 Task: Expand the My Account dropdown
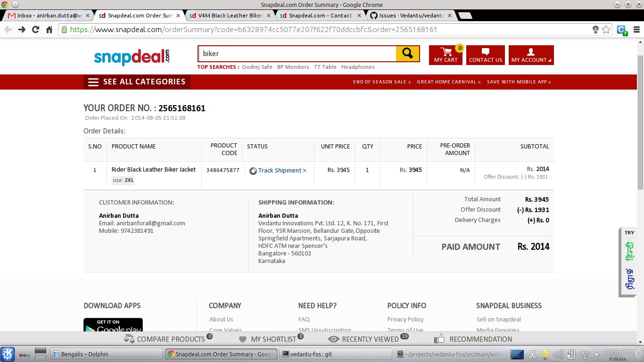click(531, 55)
